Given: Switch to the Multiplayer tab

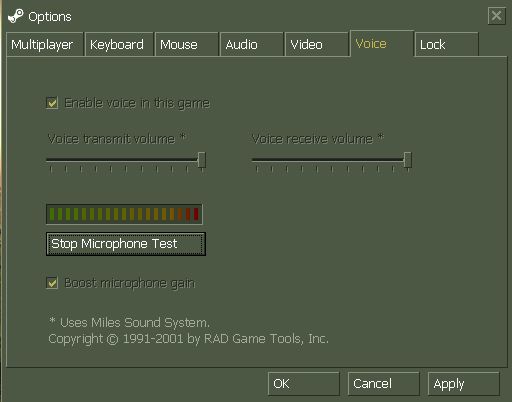Looking at the screenshot, I should pos(44,44).
